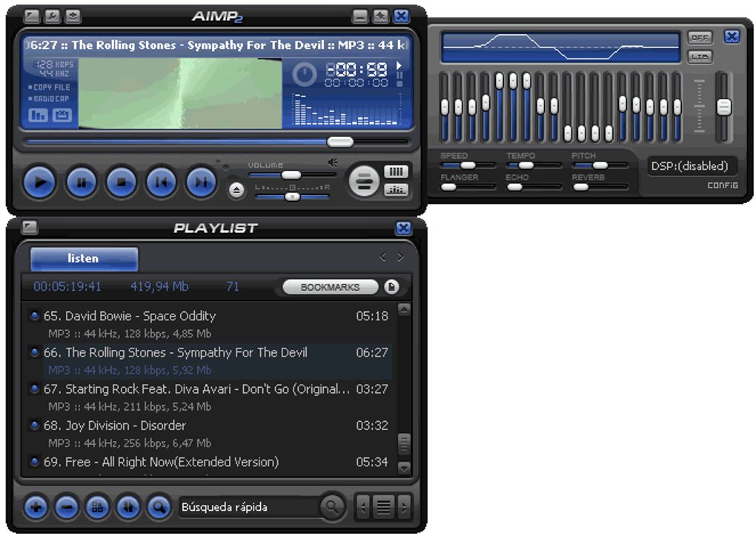Viewport: 756px width, 536px height.
Task: Select track 65 David Bowie - Space Oddity
Action: coord(209,325)
